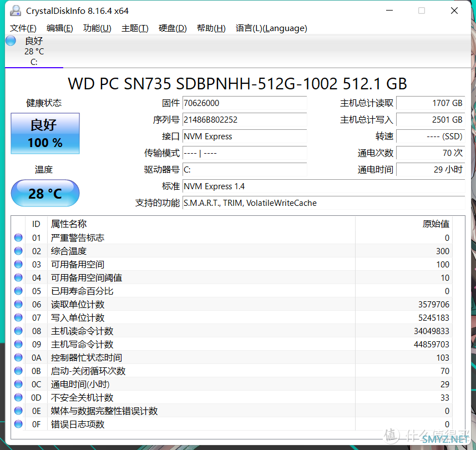Click the status orb for attribute 08

18,331
